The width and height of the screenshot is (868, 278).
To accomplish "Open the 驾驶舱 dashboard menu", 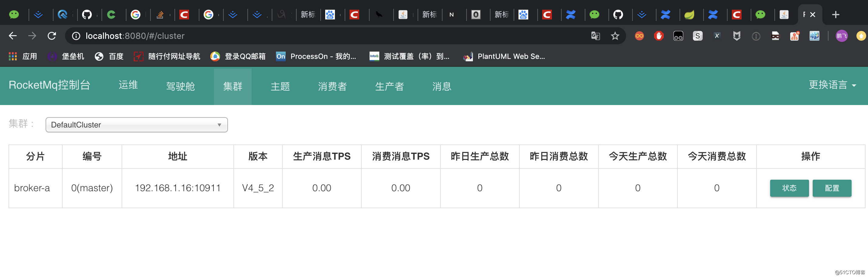I will pos(181,86).
